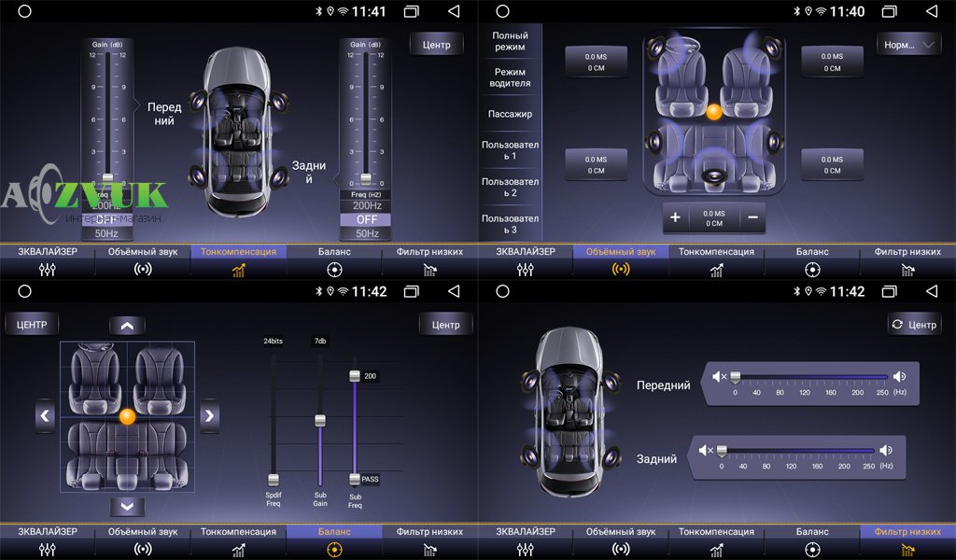Tap the highlighted Тонкомпенсация chart icon
The height and width of the screenshot is (560, 956).
[x=238, y=270]
